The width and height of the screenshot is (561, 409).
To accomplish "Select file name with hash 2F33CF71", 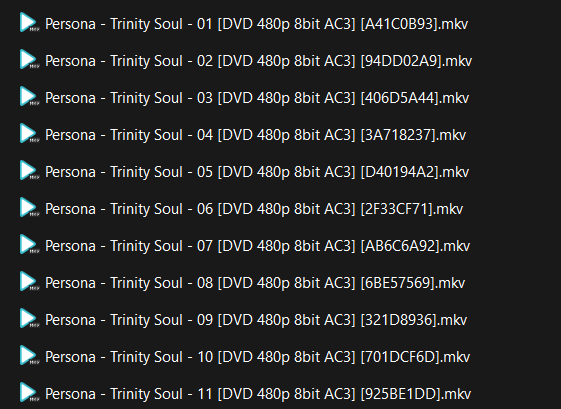I will [254, 209].
